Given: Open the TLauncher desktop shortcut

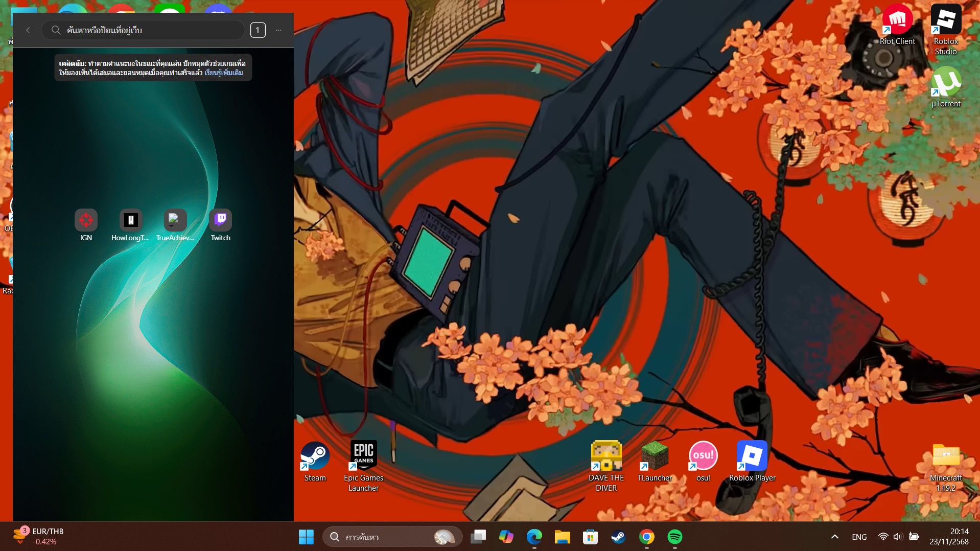Looking at the screenshot, I should pyautogui.click(x=655, y=456).
